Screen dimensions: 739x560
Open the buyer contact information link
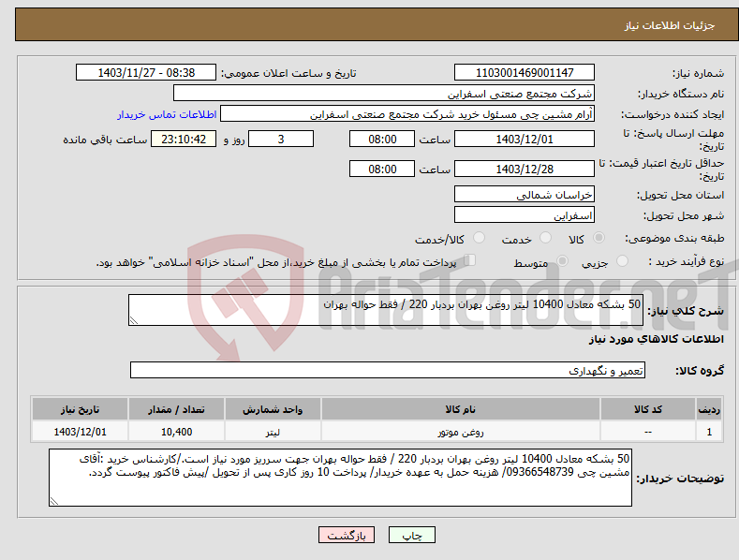167,114
